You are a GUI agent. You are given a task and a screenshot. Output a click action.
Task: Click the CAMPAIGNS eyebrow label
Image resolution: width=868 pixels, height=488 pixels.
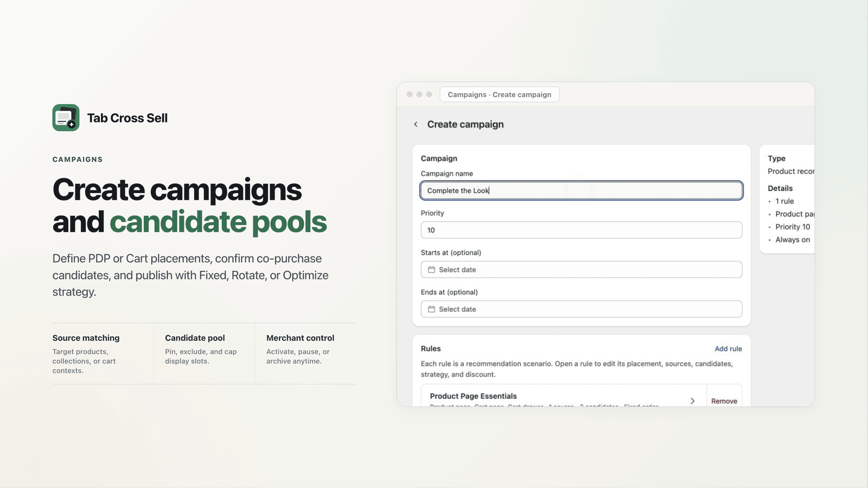pos(78,159)
